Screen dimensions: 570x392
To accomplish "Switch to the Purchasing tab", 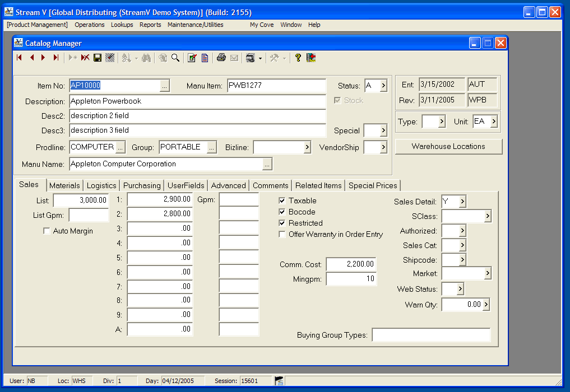I will (142, 186).
